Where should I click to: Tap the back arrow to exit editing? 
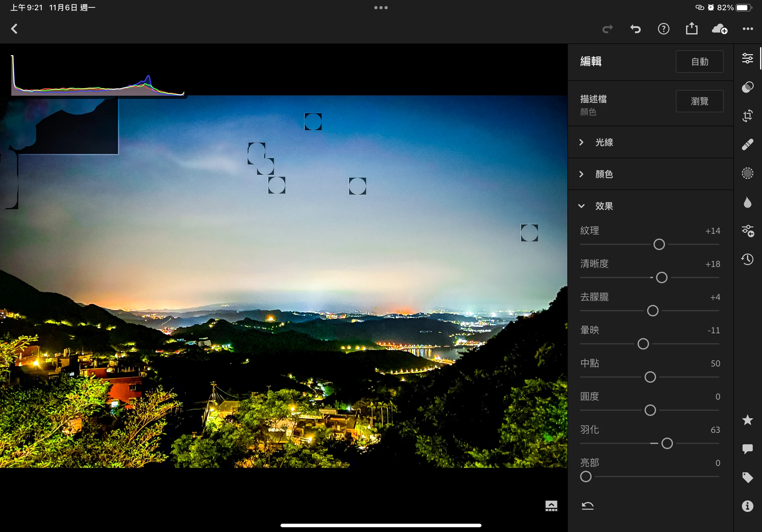[x=14, y=29]
